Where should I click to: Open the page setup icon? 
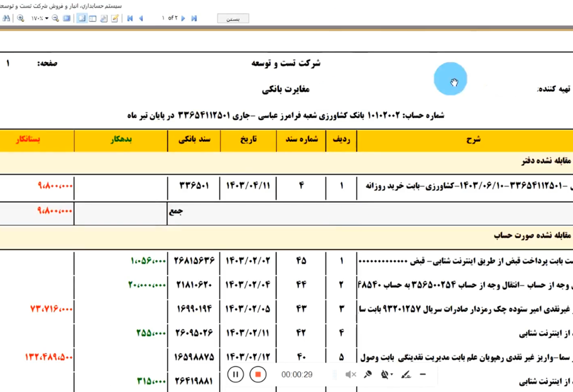point(104,18)
